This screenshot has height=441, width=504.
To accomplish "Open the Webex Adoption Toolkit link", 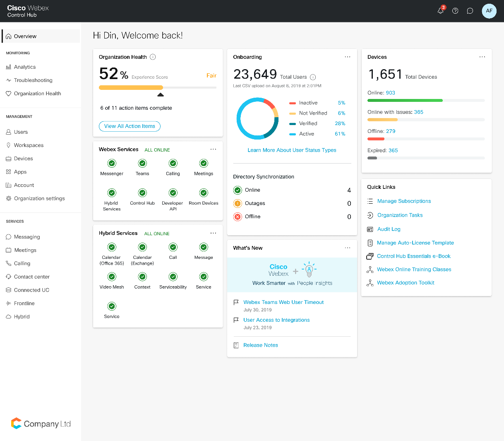I will 406,283.
